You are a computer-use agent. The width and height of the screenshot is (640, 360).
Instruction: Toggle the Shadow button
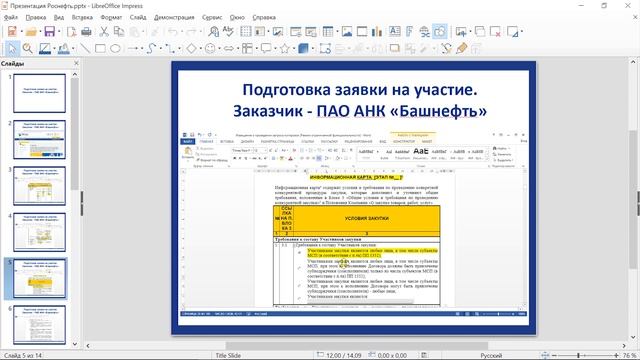coord(394,49)
